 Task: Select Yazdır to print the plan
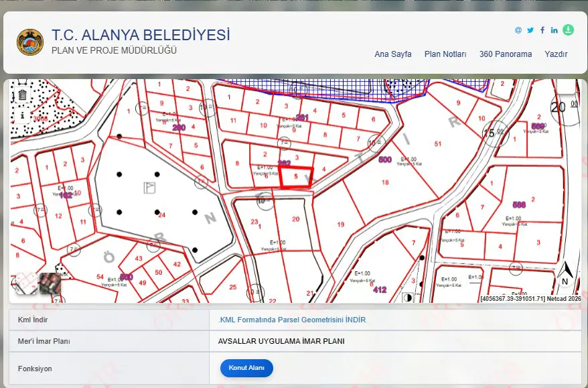556,54
